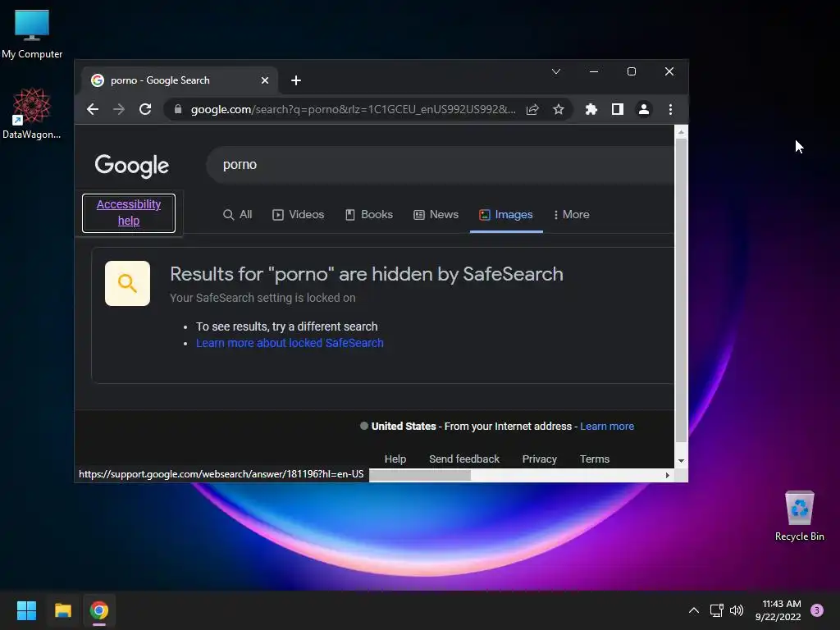Open the Chrome side panel icon
This screenshot has height=630, width=840.
pyautogui.click(x=618, y=109)
